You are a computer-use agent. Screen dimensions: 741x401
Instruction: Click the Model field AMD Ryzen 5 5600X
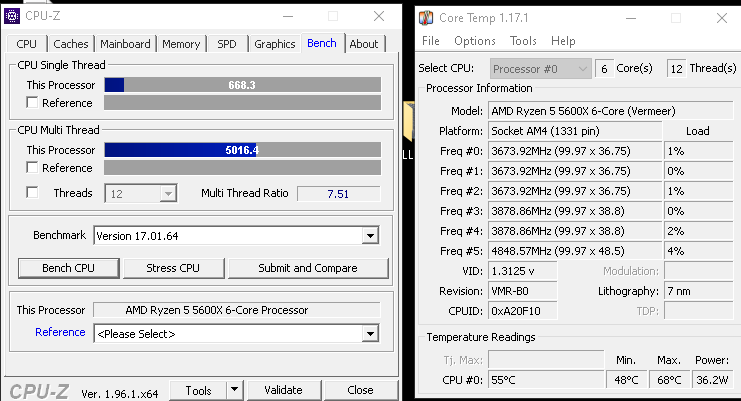(x=610, y=111)
